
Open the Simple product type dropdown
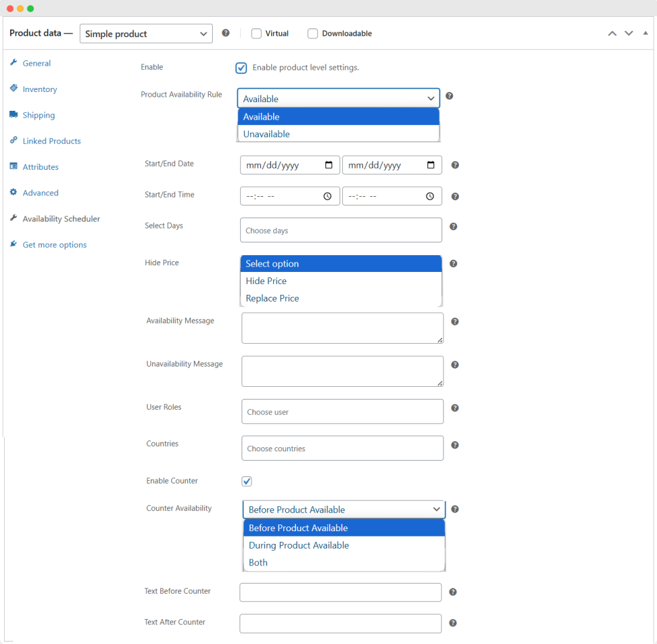point(146,34)
